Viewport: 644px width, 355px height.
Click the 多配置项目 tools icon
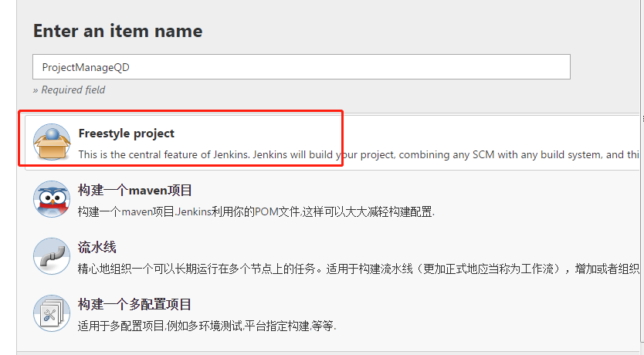52,313
